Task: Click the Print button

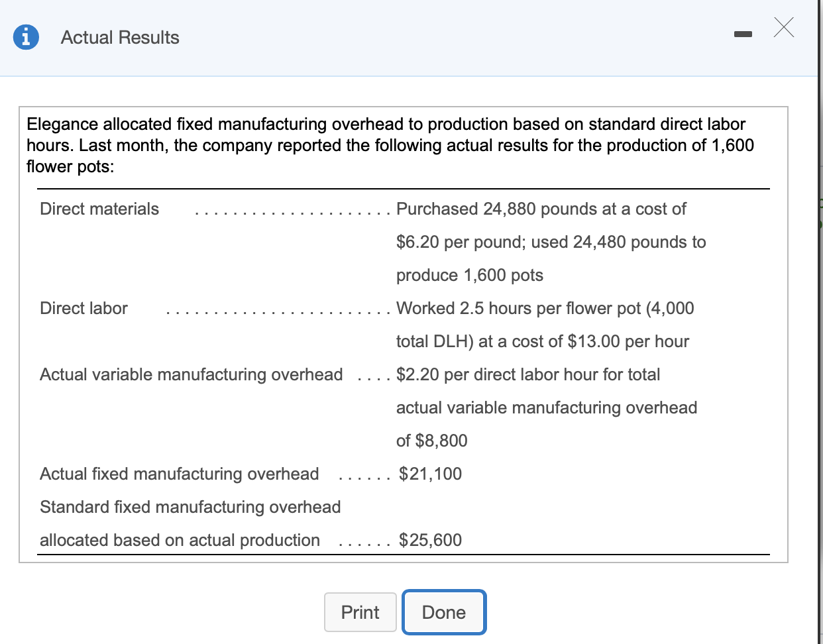Action: tap(360, 612)
